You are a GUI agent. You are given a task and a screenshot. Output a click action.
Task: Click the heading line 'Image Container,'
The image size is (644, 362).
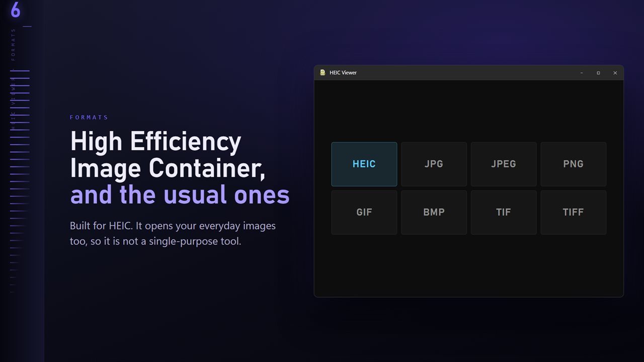(168, 168)
